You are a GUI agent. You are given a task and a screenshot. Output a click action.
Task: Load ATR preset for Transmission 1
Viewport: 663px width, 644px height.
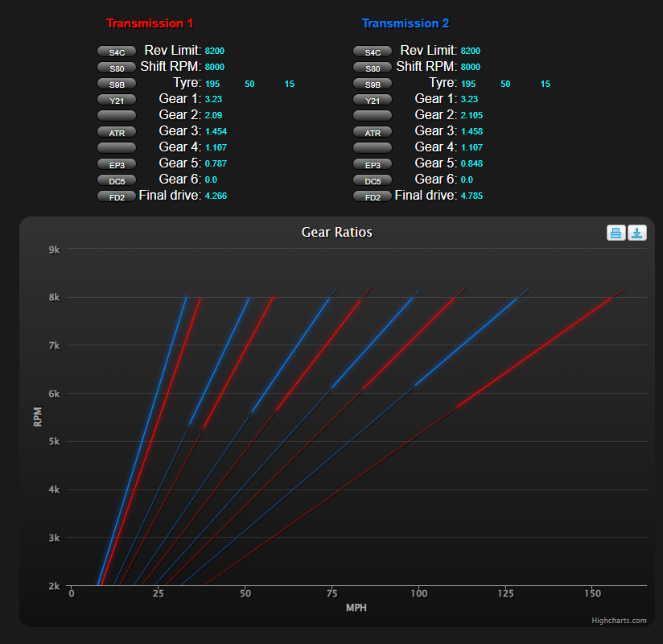[117, 132]
